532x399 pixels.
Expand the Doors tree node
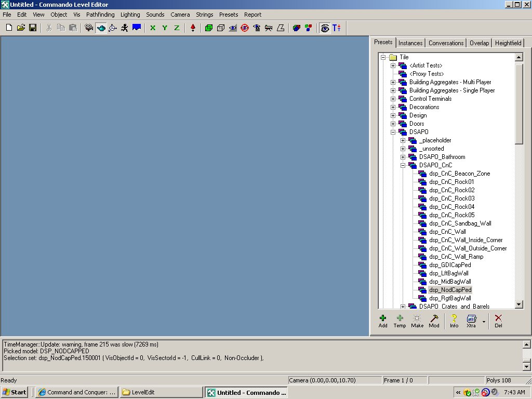coord(393,124)
